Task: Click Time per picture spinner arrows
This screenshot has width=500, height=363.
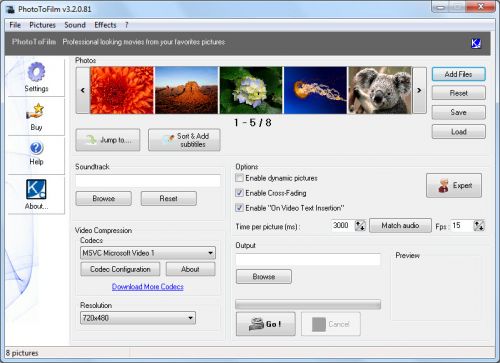Action: point(360,226)
